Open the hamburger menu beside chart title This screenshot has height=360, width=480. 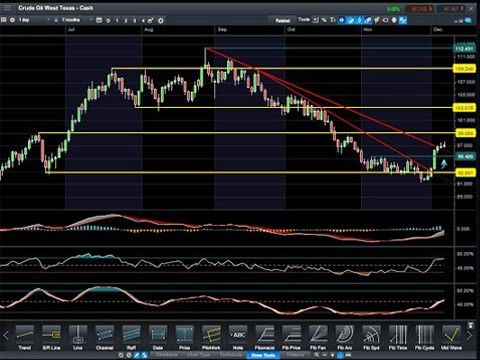pos(7,7)
